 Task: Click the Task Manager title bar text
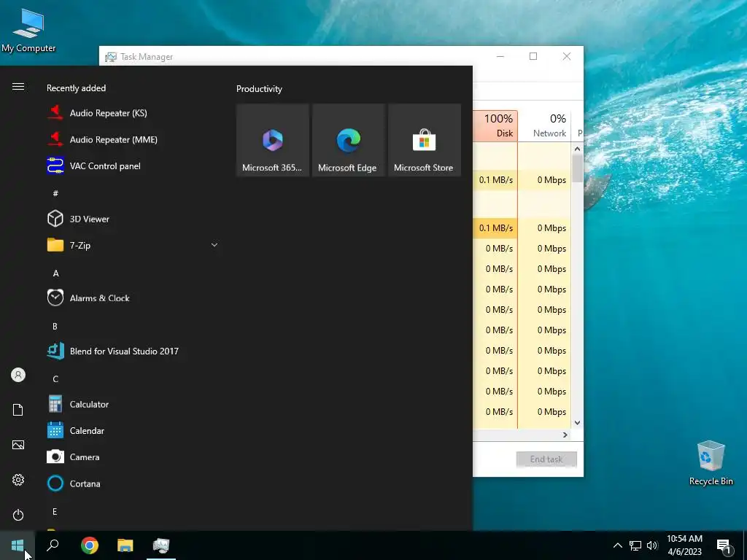point(146,57)
